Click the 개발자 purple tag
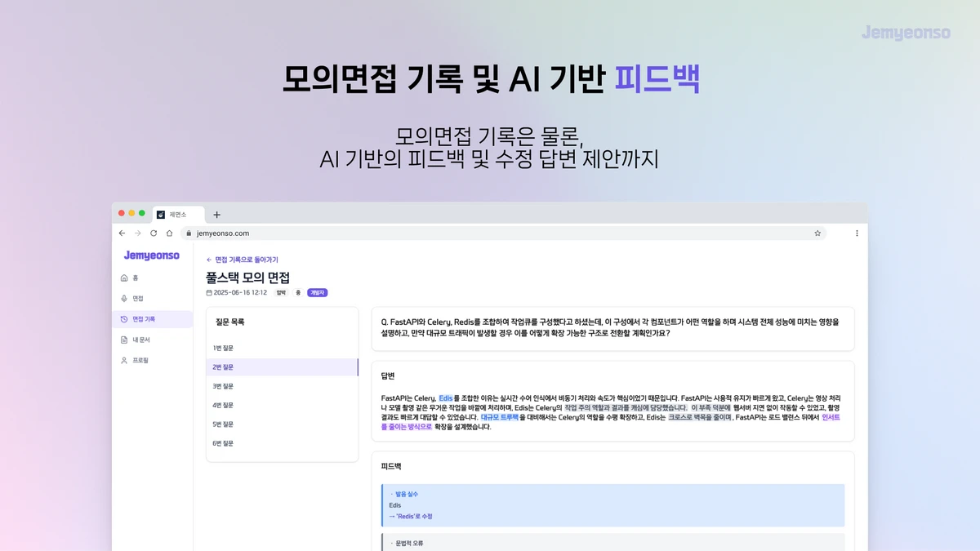Screen dimensions: 980x551 tap(317, 292)
